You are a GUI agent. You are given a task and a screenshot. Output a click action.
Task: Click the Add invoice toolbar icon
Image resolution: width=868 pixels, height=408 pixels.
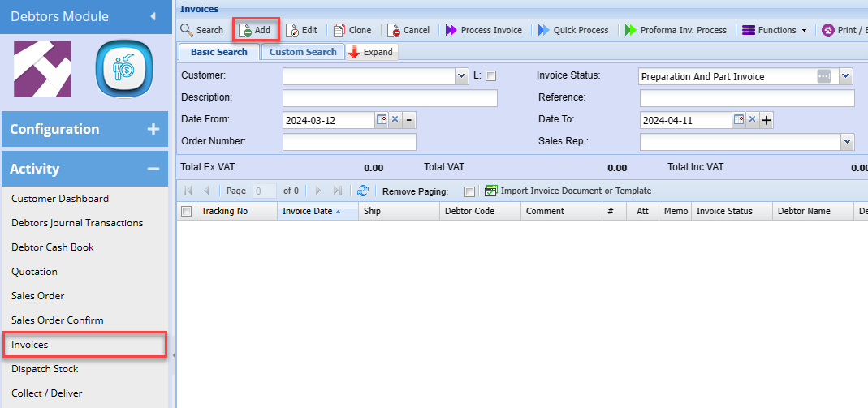pyautogui.click(x=245, y=30)
